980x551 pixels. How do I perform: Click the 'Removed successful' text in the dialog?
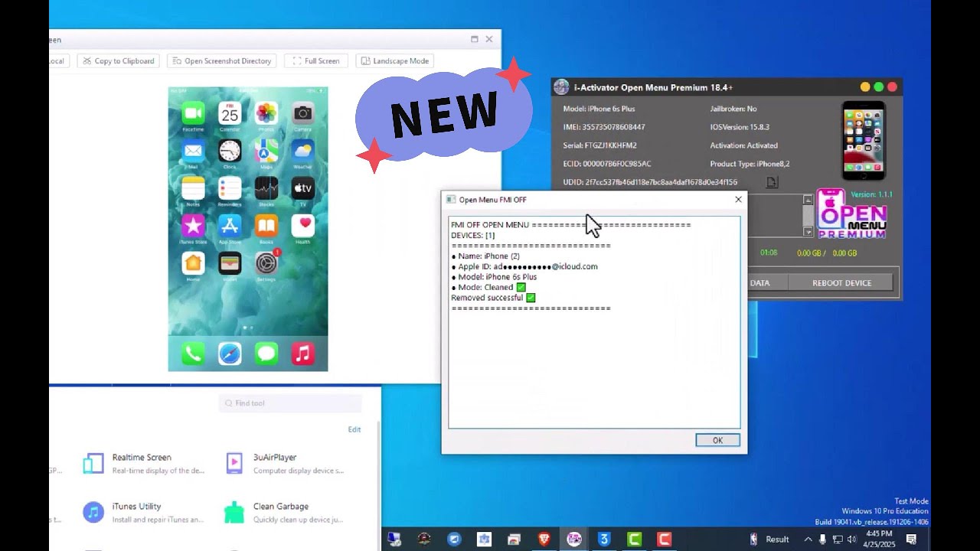(x=487, y=298)
